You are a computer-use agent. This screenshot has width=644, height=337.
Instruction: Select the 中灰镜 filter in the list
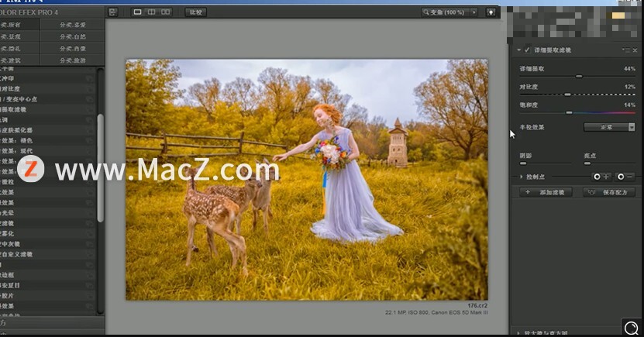click(47, 244)
